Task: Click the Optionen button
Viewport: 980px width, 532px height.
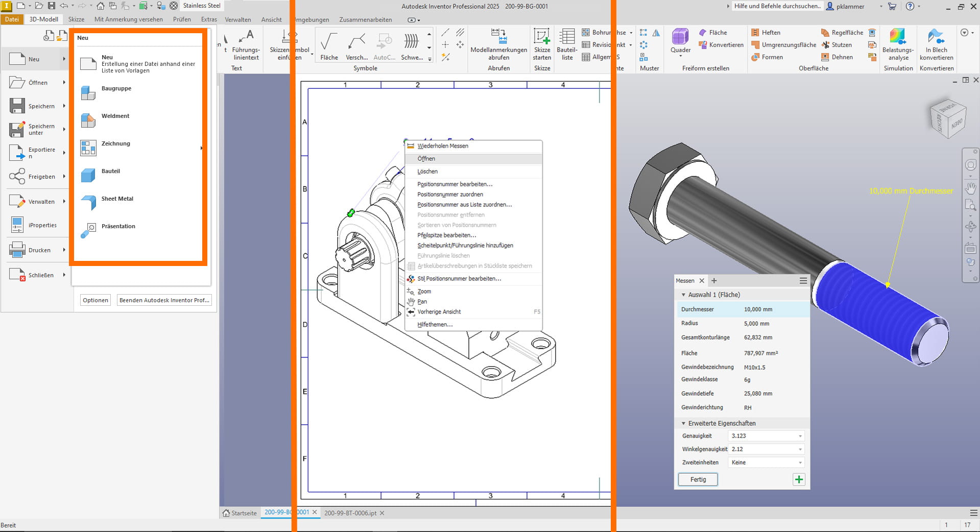Action: click(95, 300)
